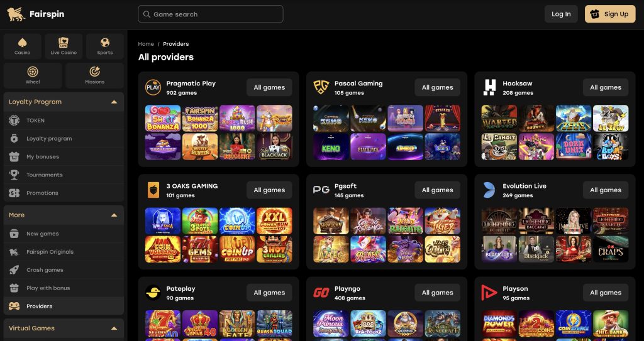Collapse the More section
The image size is (644, 341).
pos(114,215)
